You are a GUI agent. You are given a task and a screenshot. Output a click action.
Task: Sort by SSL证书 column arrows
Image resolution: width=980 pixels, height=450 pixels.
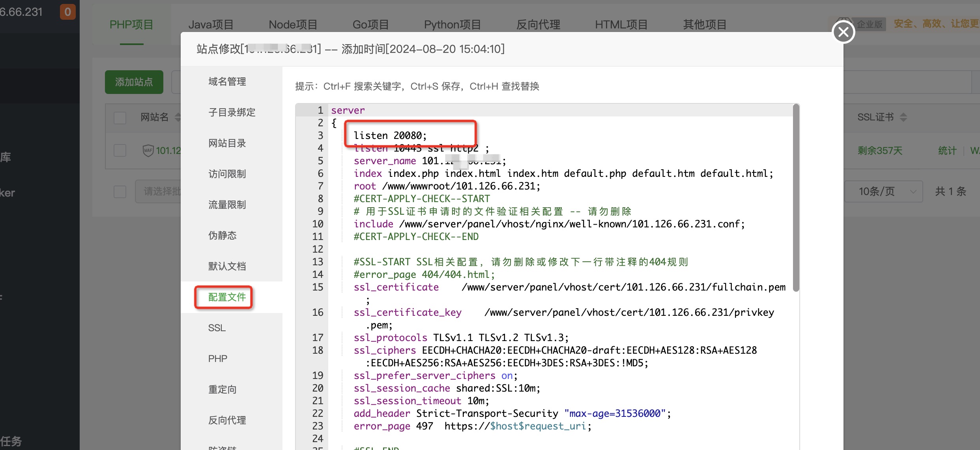[903, 117]
